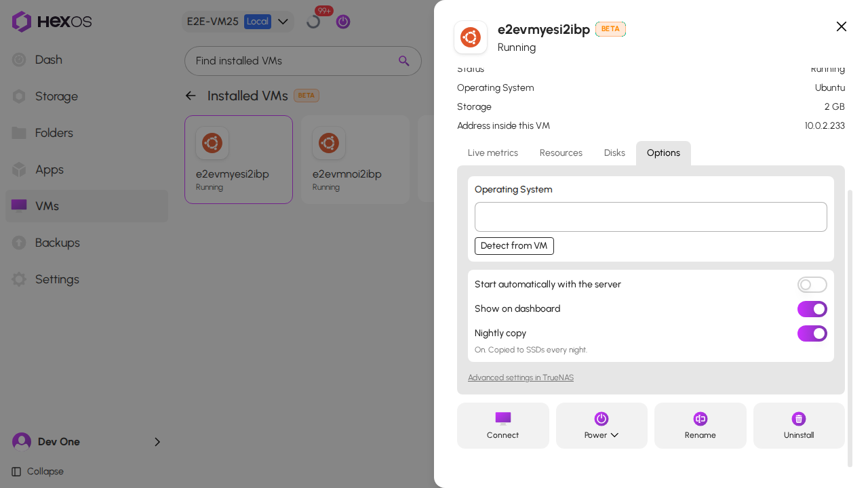Click the Local badge next to E2E-VM25
The height and width of the screenshot is (488, 868).
click(258, 22)
